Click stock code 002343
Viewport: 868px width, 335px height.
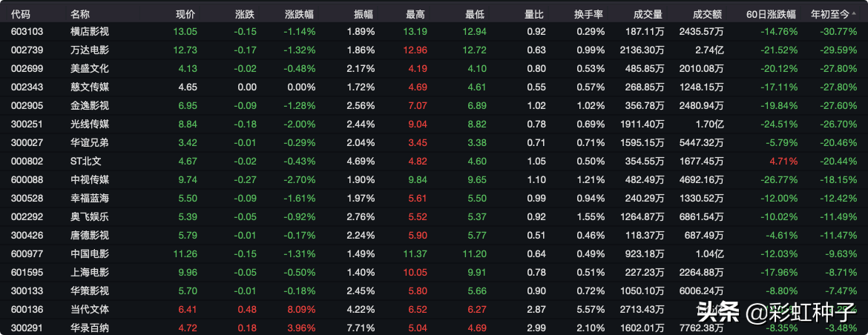[x=27, y=87]
